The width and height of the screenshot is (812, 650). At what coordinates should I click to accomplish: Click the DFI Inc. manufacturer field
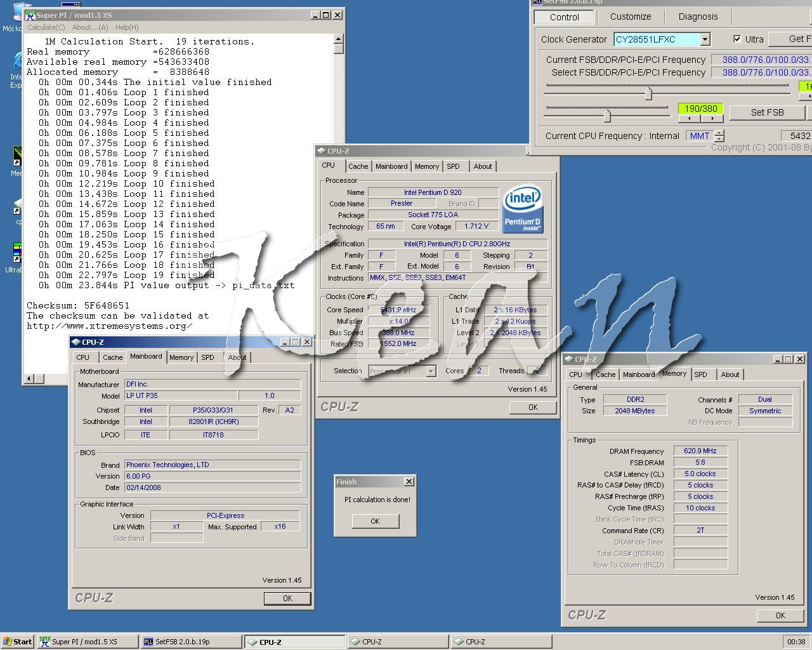point(213,384)
